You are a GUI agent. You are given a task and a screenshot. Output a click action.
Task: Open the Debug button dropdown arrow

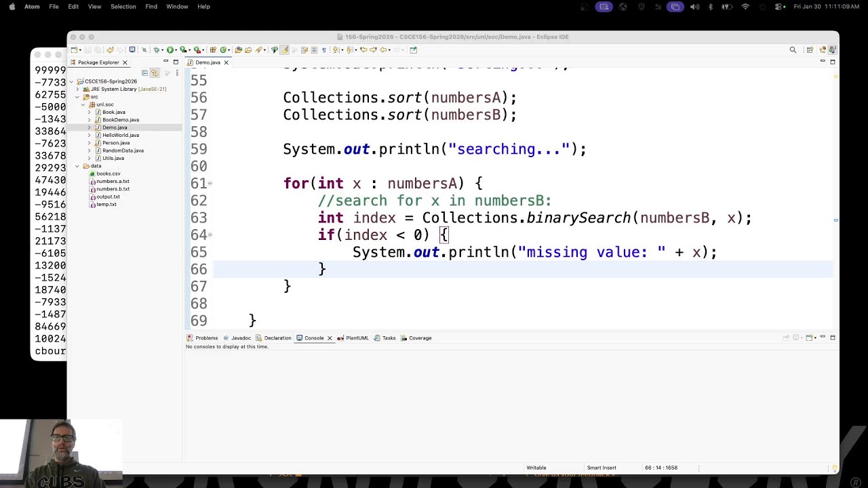162,49
